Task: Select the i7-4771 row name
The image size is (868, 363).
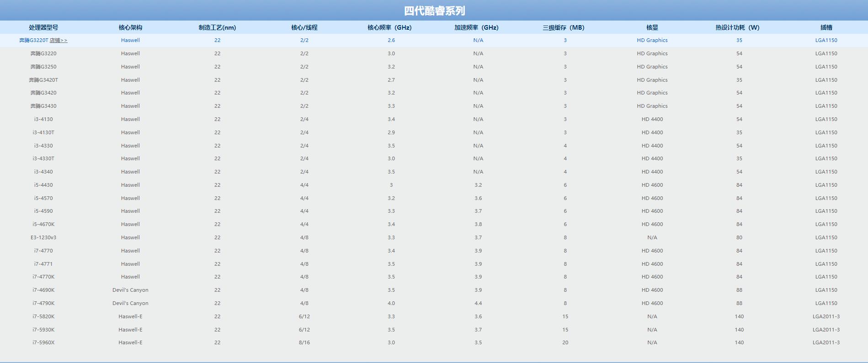Action: pos(43,264)
